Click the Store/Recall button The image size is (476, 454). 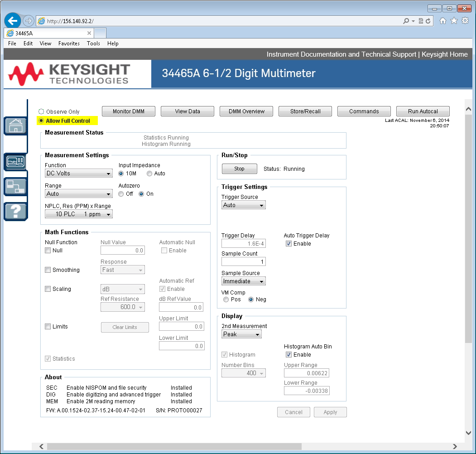305,111
